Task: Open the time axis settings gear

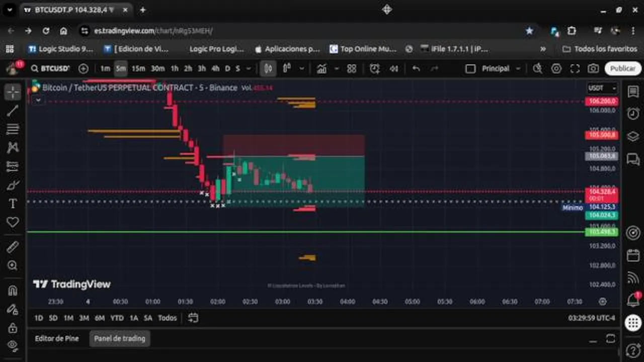Action: tap(603, 302)
